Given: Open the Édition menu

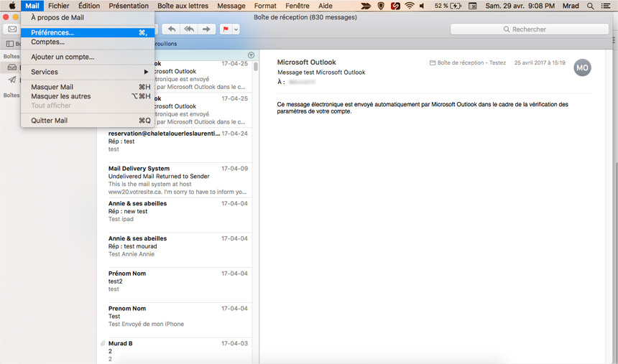Looking at the screenshot, I should click(89, 6).
